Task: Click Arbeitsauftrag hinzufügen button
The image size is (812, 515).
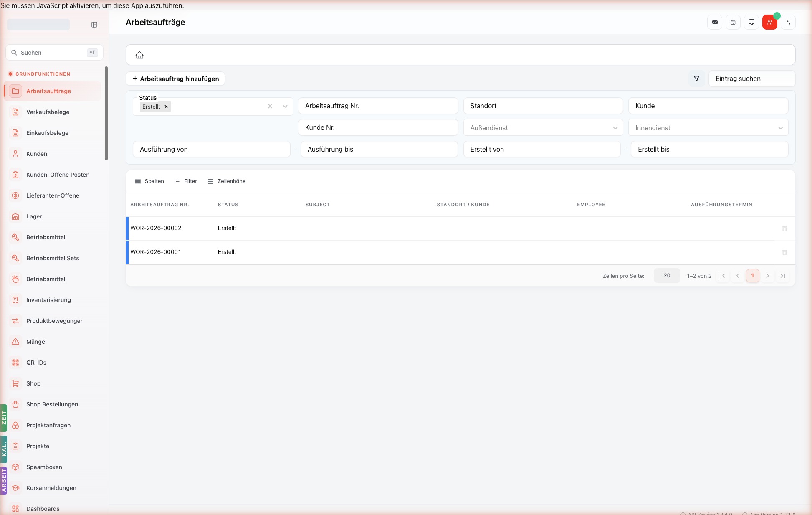Action: point(175,79)
